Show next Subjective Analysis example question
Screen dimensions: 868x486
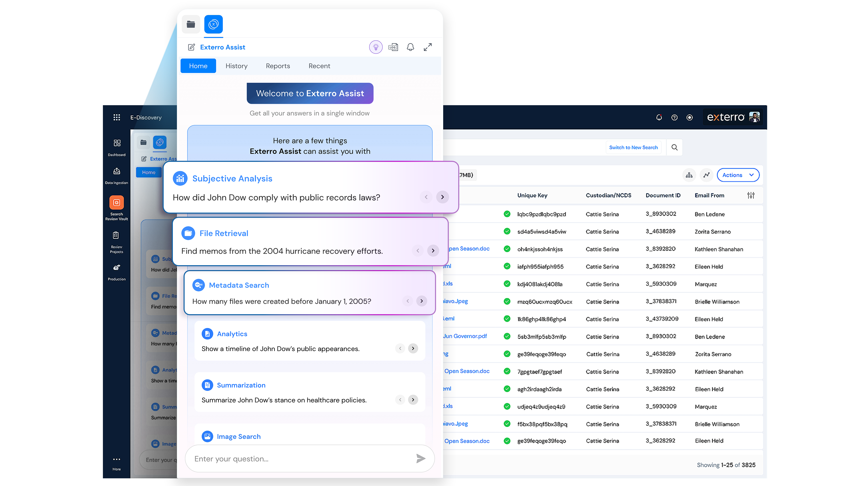pos(442,197)
